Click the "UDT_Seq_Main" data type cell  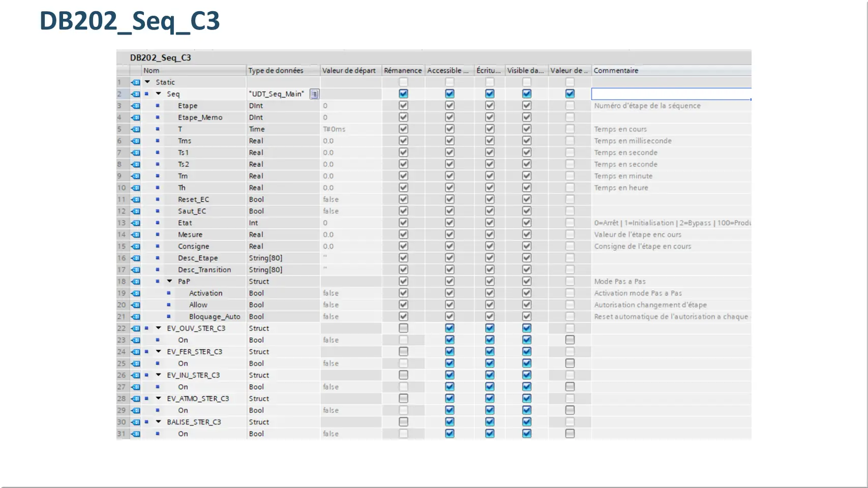277,94
